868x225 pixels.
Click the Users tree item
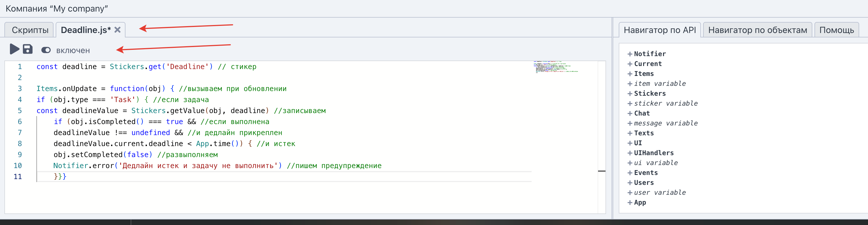click(644, 183)
